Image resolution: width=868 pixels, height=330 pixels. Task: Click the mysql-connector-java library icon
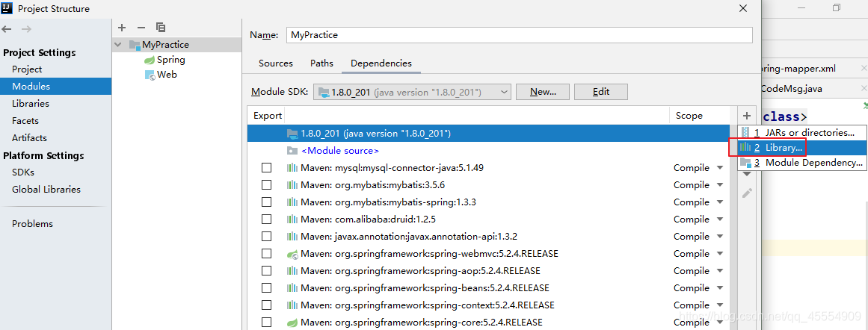(292, 168)
